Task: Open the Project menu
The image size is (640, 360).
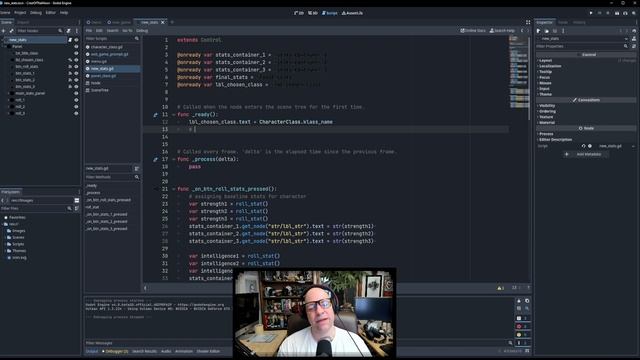Action: pyautogui.click(x=20, y=13)
